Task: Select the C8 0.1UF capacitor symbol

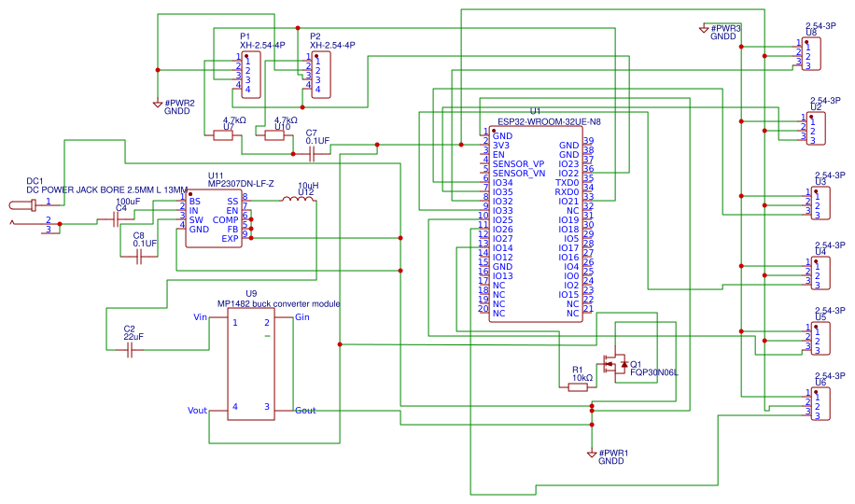Action: 138,257
